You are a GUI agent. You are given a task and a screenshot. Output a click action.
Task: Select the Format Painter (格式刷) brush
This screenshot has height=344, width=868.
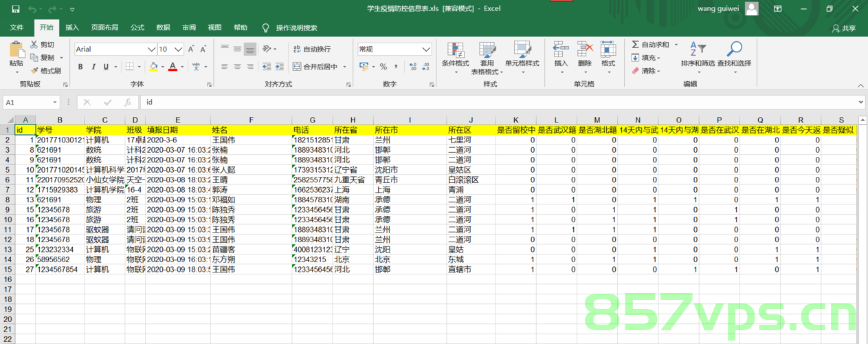34,71
